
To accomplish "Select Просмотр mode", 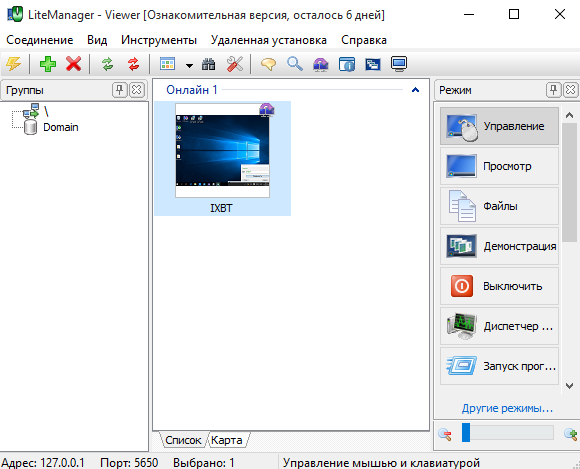I will point(499,166).
